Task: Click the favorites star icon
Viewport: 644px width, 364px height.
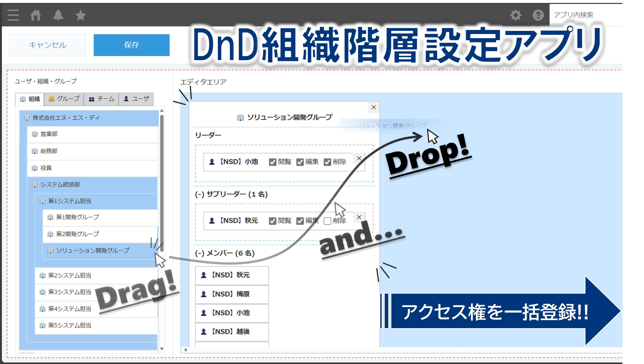Action: click(81, 15)
